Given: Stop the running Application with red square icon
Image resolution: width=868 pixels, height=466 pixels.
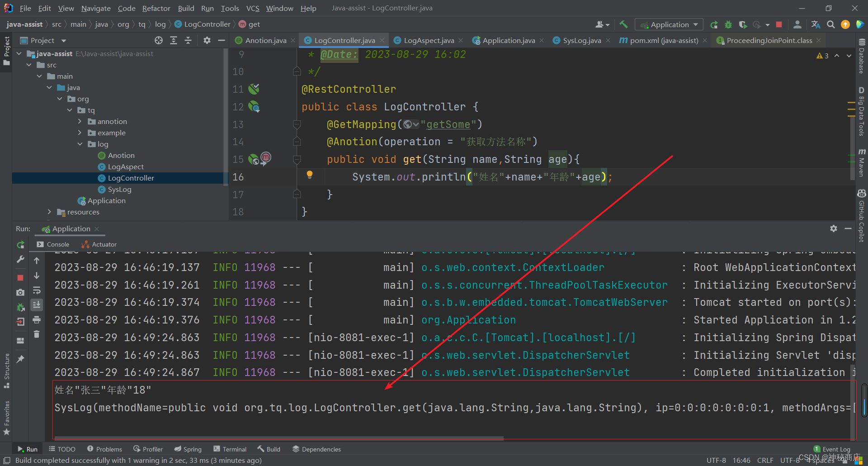Looking at the screenshot, I should click(x=20, y=277).
